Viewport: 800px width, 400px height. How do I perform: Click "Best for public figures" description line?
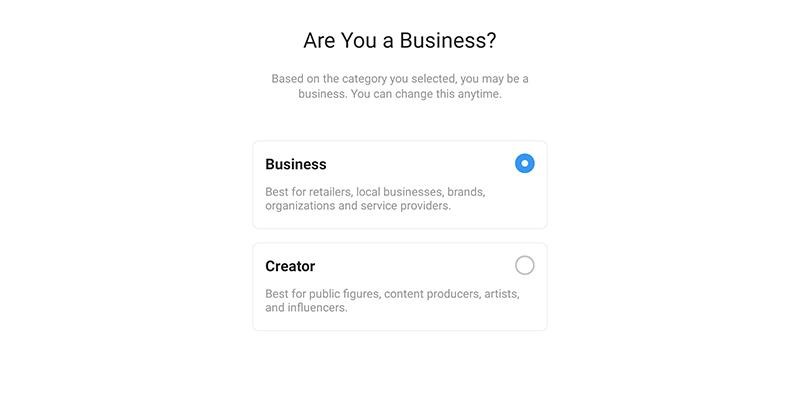392,293
